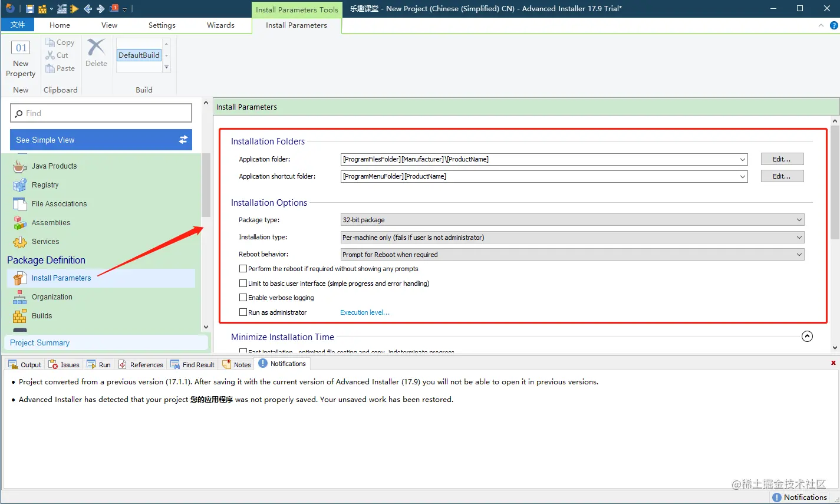840x504 pixels.
Task: Click the Build project bricks icon
Action: [42, 9]
